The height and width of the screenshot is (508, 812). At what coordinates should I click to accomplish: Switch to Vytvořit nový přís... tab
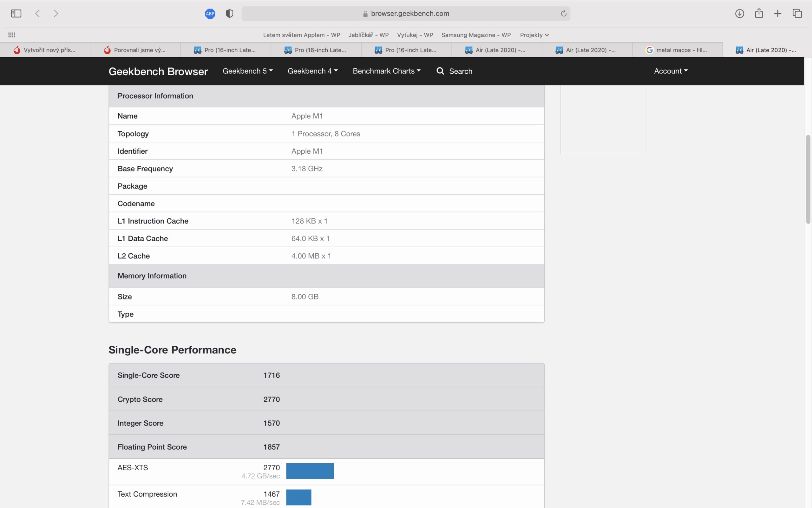coord(45,50)
